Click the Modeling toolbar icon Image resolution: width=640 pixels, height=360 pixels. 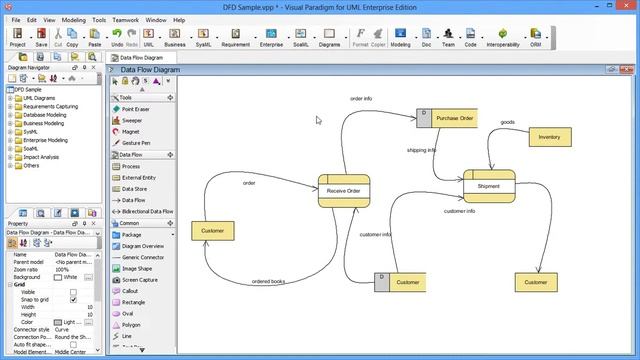pyautogui.click(x=400, y=37)
